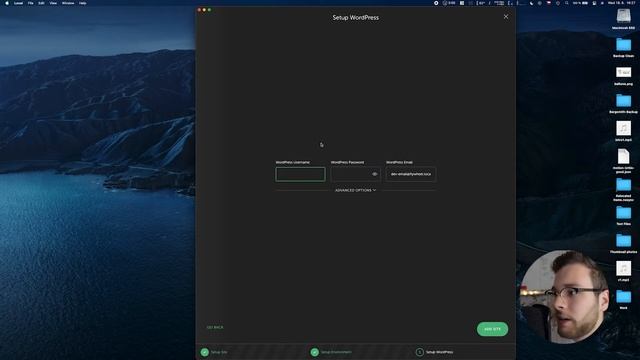Open the Window menu

point(68,3)
